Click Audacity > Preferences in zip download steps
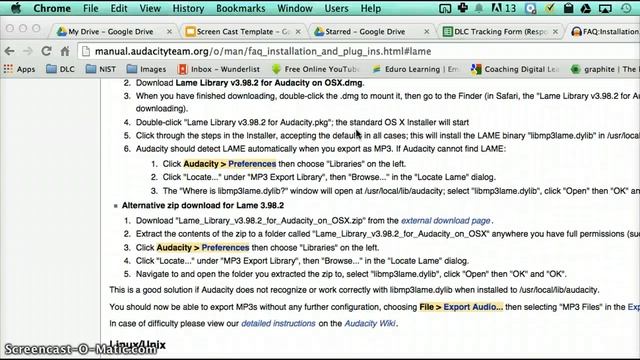 point(203,247)
